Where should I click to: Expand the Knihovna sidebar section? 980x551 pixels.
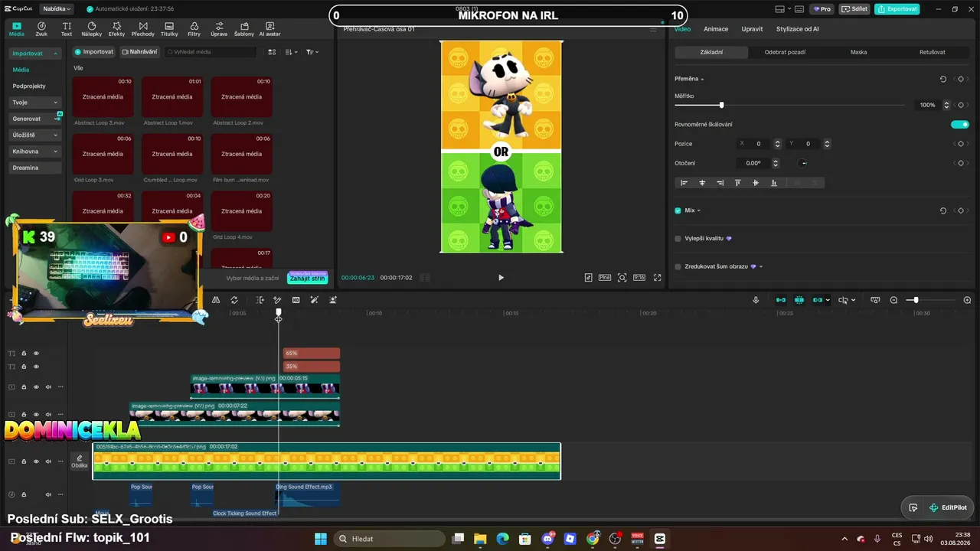[x=35, y=152]
